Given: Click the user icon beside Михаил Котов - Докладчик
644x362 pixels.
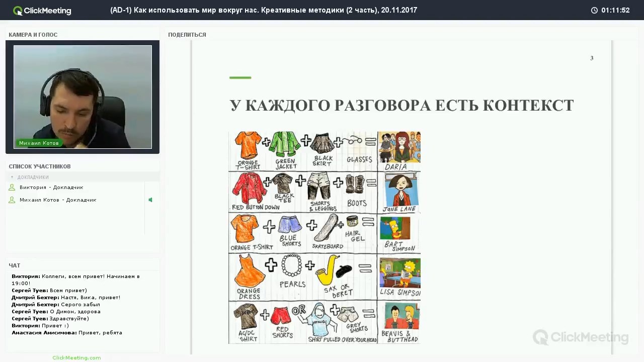Looking at the screenshot, I should tap(12, 200).
